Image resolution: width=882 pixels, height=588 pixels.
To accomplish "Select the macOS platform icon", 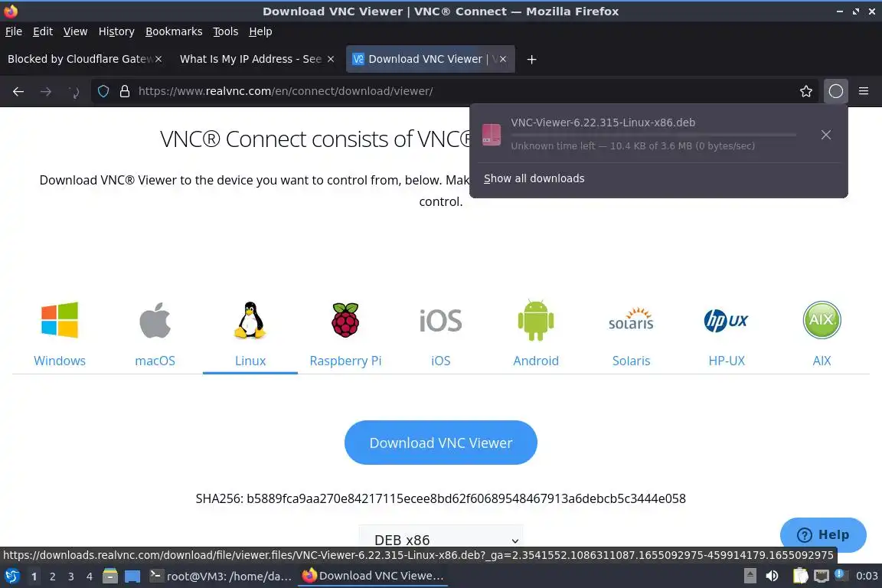I will coord(155,320).
